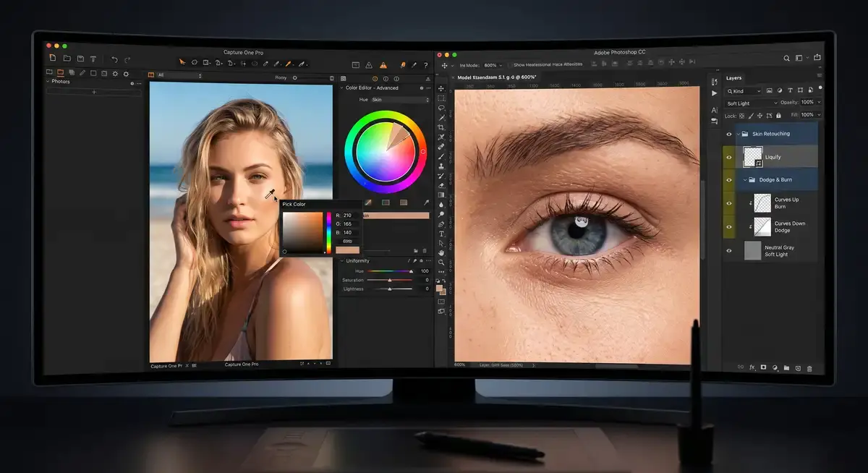Select the Model document tab at 600%
Screen dimensions: 868x473
click(x=496, y=77)
